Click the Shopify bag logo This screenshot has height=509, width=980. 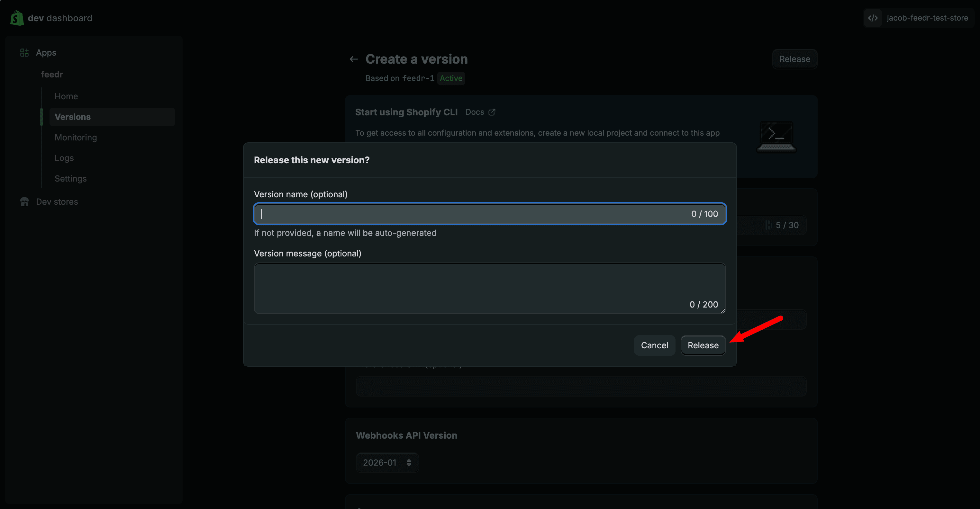[17, 18]
